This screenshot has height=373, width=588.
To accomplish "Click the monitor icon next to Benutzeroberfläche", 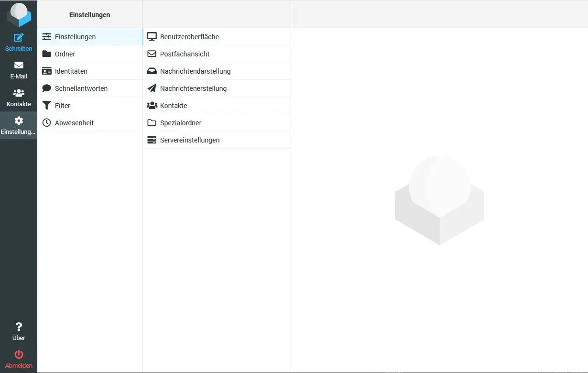I will (152, 37).
